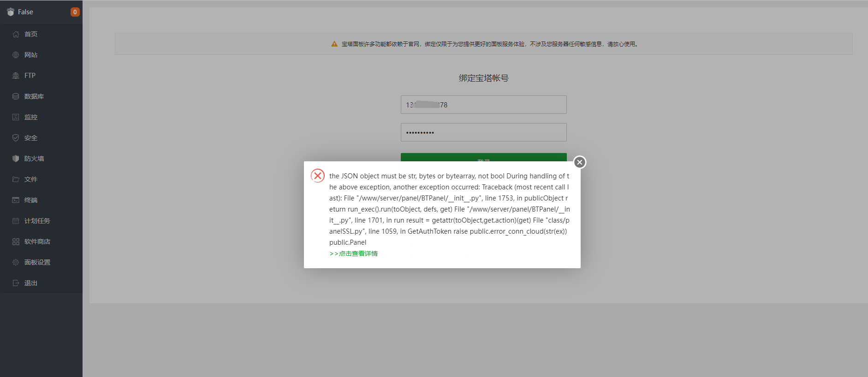This screenshot has width=868, height=377.
Task: Focus the password input field
Action: tap(483, 132)
